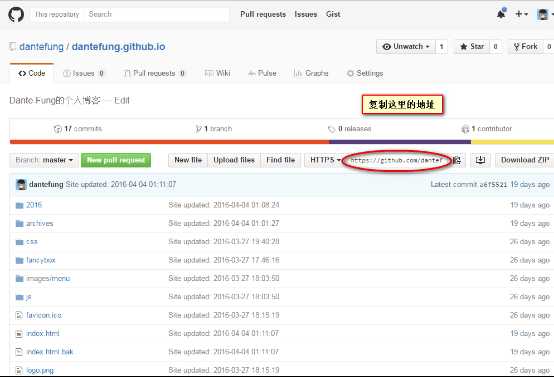
Task: Click the language statistics color bar
Action: tap(282, 142)
